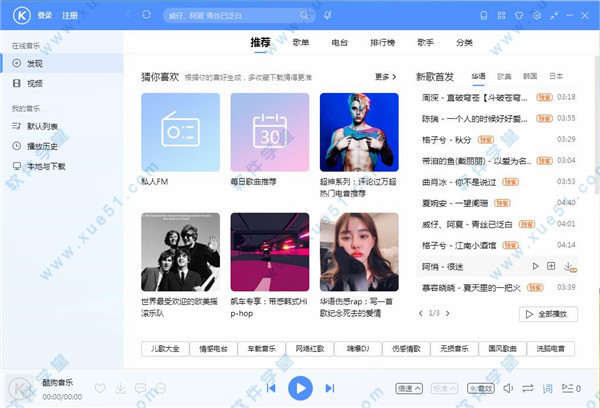Open the skin shirt icon
The image size is (600, 408).
pos(519,15)
